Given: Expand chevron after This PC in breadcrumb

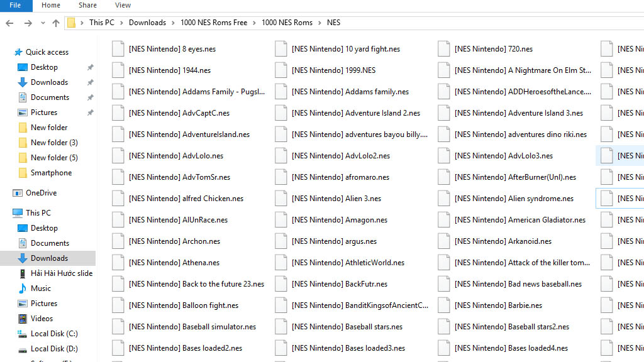Looking at the screenshot, I should pyautogui.click(x=122, y=23).
